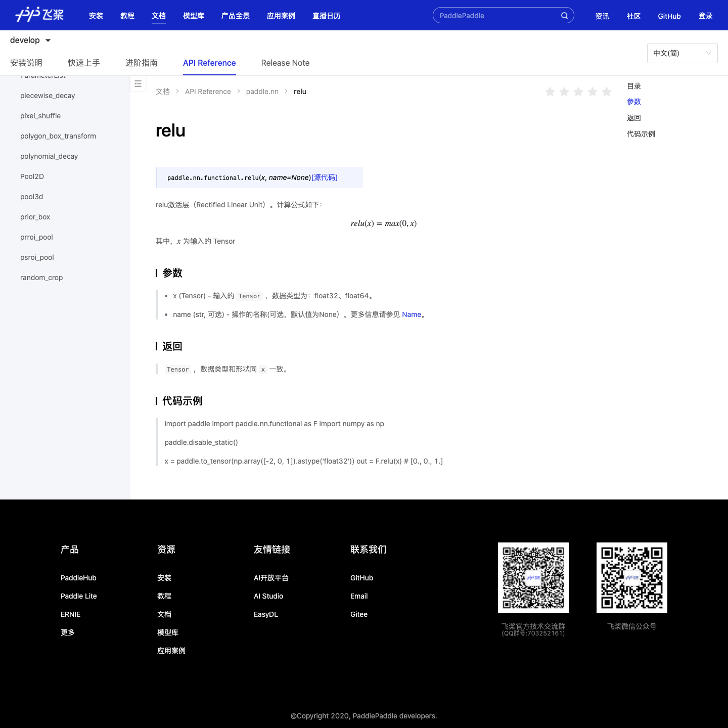Open the develop version dropdown
Viewport: 728px width, 728px height.
30,40
